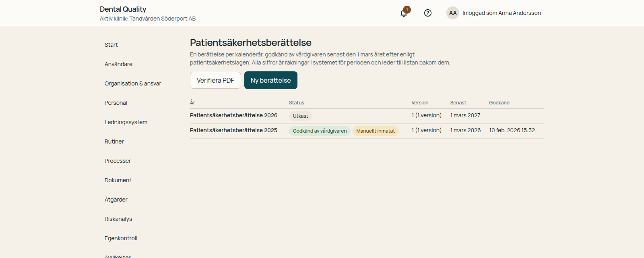The width and height of the screenshot is (644, 258).
Task: Go to Dokument section
Action: pyautogui.click(x=118, y=180)
